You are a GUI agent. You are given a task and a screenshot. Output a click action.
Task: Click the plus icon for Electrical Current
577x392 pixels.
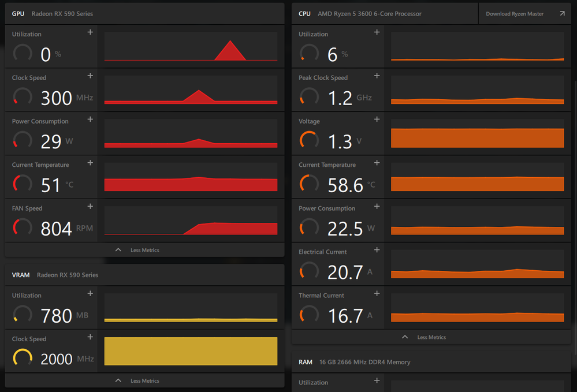pos(377,249)
